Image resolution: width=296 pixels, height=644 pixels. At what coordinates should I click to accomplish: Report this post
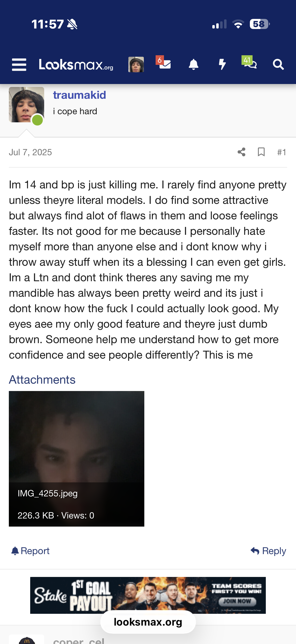30,550
